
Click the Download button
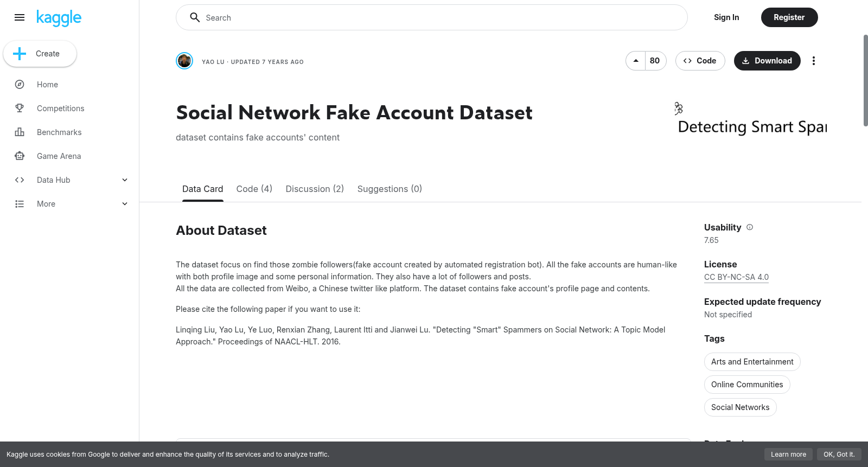pyautogui.click(x=767, y=61)
